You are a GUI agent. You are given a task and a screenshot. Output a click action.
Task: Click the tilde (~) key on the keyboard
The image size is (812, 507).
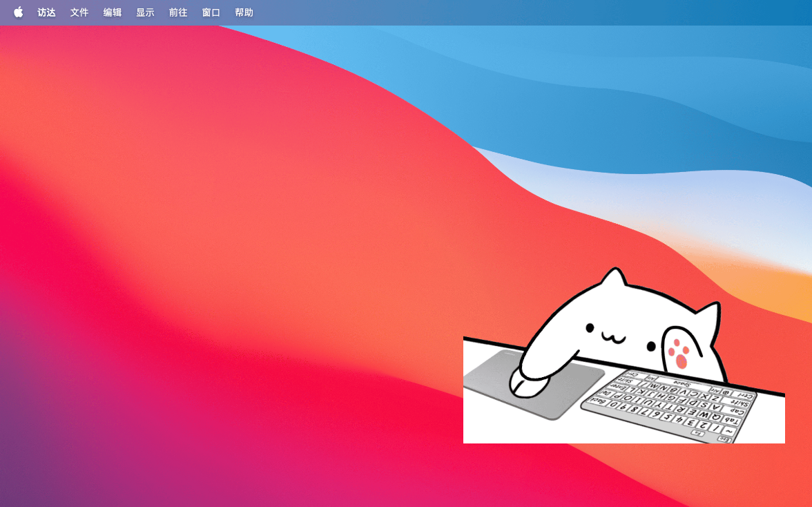[729, 429]
